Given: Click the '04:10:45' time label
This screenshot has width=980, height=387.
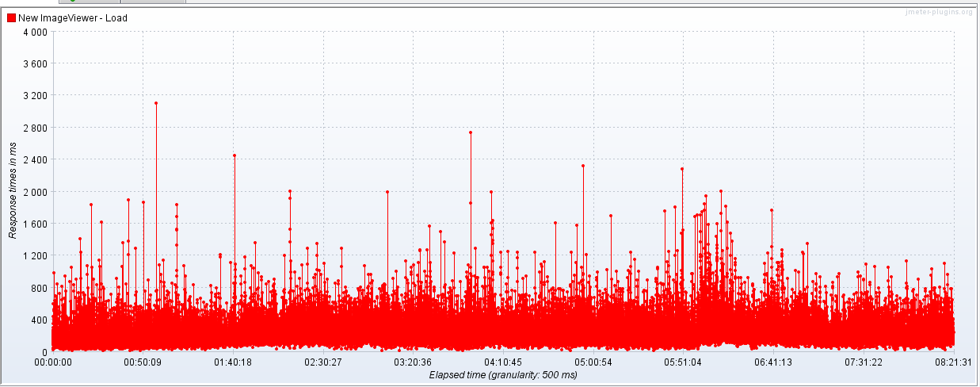Looking at the screenshot, I should point(504,362).
